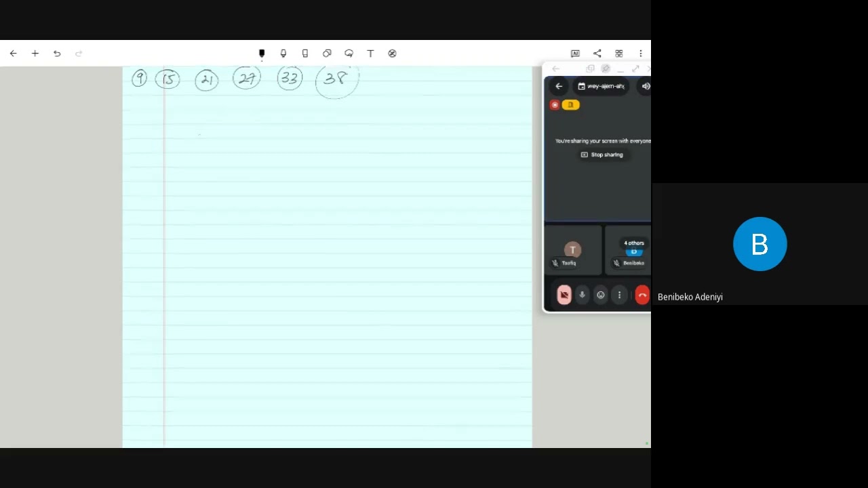The width and height of the screenshot is (868, 488).
Task: Click the circled number 9 on canvas
Action: [140, 79]
